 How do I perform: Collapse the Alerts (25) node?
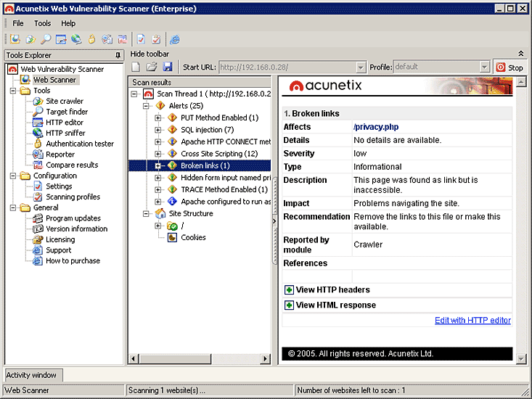pyautogui.click(x=146, y=106)
